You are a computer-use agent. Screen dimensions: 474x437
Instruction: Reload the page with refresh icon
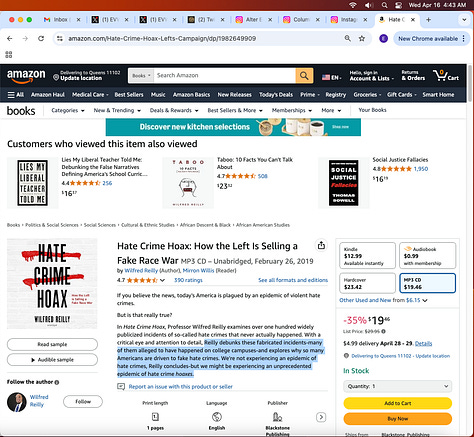click(x=41, y=39)
